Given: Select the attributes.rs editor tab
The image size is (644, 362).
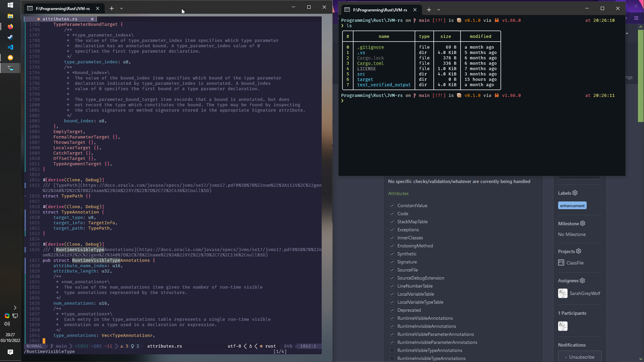Looking at the screenshot, I should pyautogui.click(x=60, y=19).
